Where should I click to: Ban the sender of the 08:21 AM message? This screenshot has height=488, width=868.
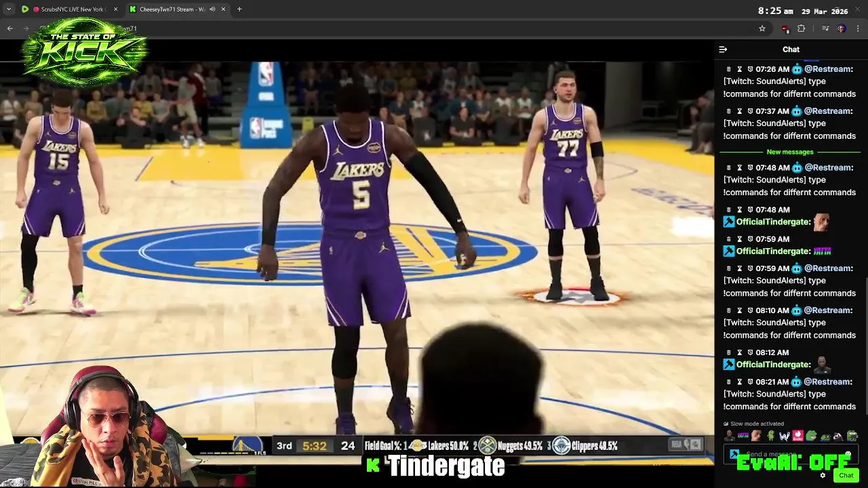point(750,382)
